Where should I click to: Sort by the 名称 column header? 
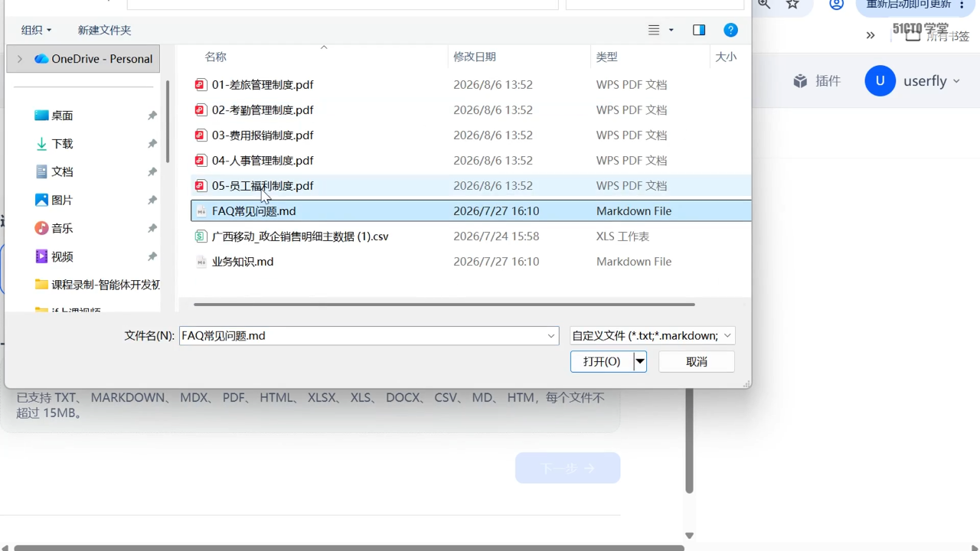tap(216, 57)
